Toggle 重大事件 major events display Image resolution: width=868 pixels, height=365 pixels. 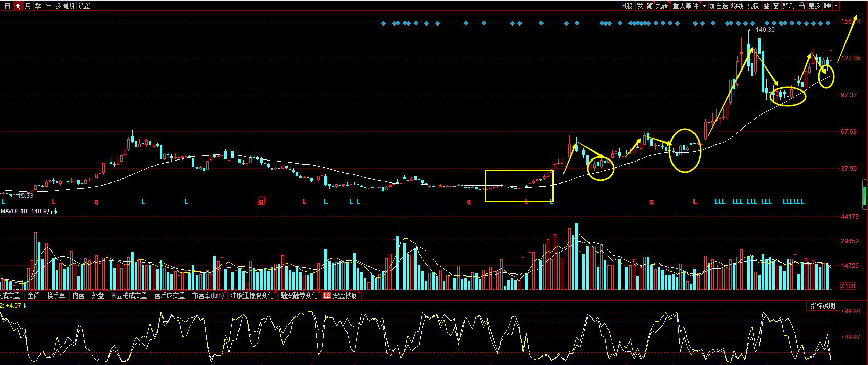(685, 6)
